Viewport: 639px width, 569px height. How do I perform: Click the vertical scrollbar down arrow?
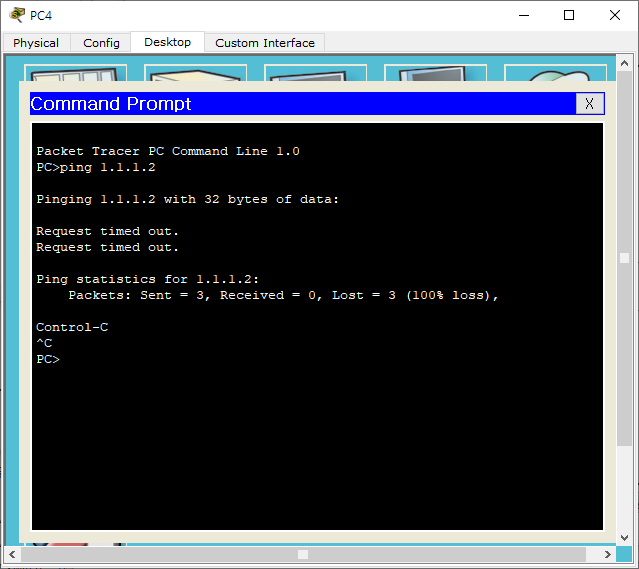pos(624,538)
